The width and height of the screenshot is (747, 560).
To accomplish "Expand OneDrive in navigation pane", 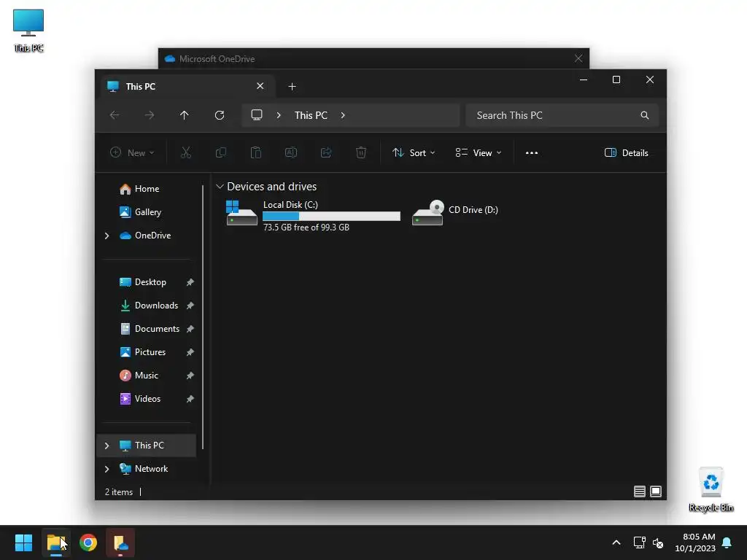I will coord(107,236).
